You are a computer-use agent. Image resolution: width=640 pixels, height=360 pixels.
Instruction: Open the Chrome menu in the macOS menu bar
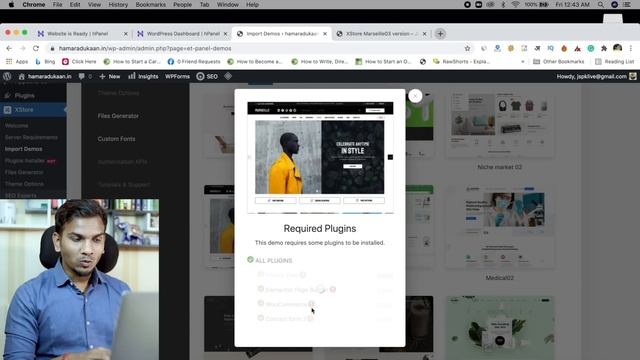tap(33, 4)
